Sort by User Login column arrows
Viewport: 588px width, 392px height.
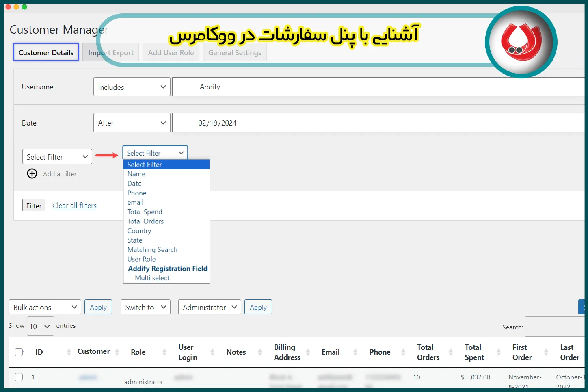(212, 352)
